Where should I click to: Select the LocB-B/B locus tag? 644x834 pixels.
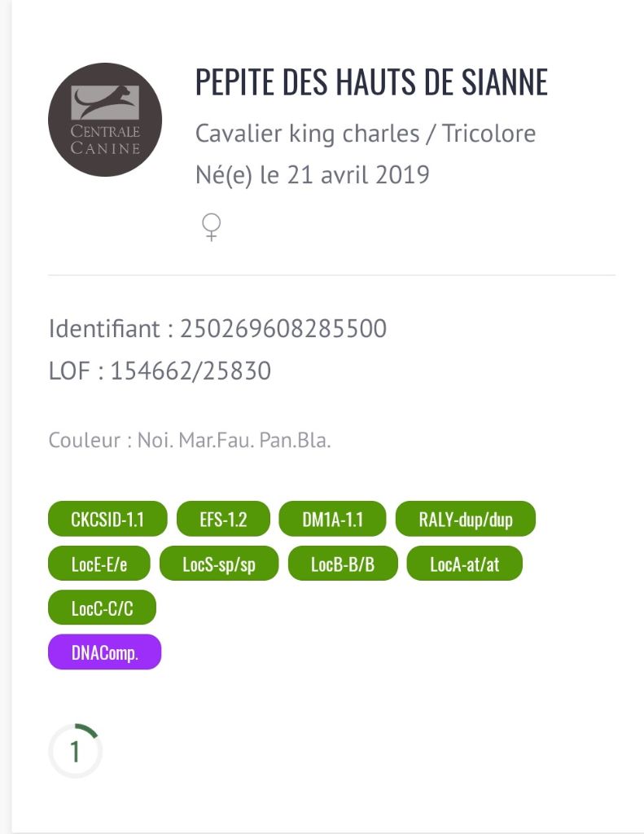[343, 564]
